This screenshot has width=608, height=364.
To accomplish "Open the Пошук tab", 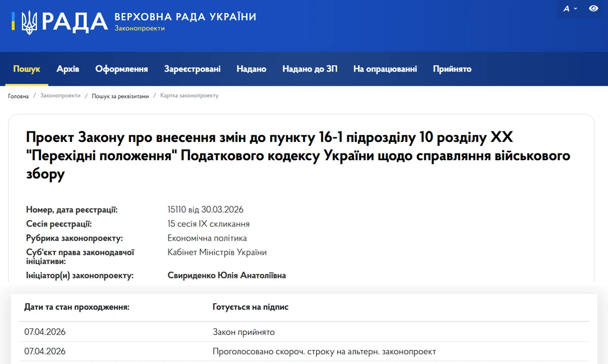I will [x=26, y=69].
